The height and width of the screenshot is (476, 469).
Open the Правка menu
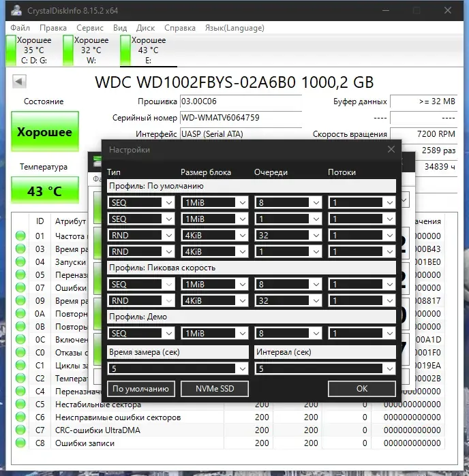53,28
